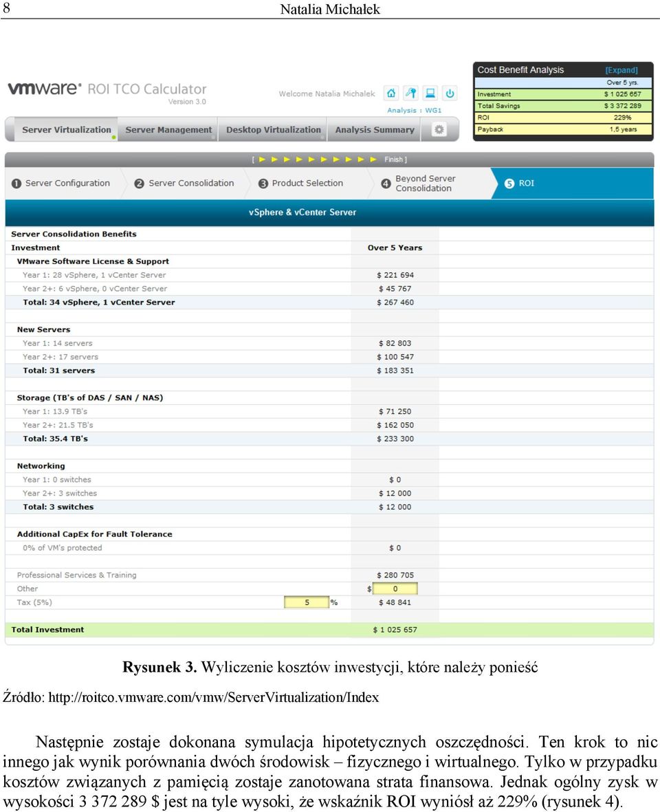Click the 'Welcome Natalia Michalek' text
Viewport: 660px width, 812px height.
coord(327,94)
